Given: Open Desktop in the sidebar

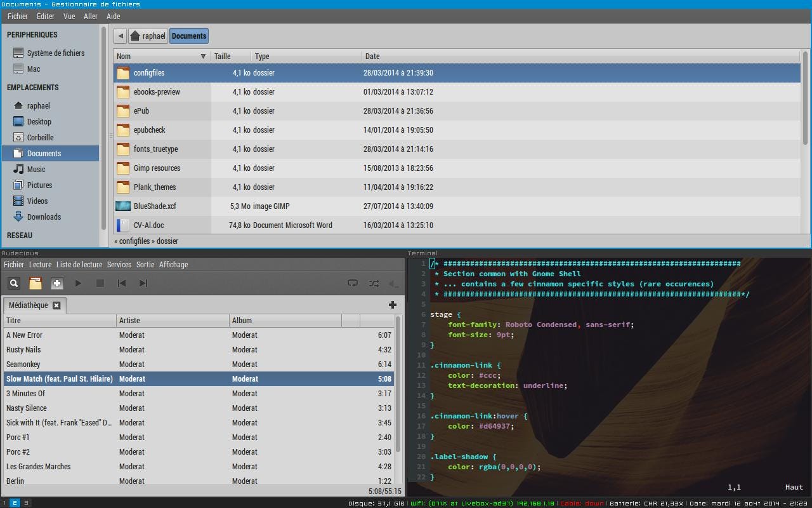Looking at the screenshot, I should [x=50, y=122].
